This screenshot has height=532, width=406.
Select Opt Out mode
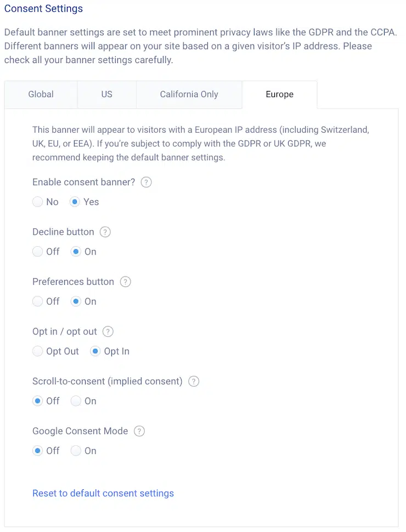point(37,351)
